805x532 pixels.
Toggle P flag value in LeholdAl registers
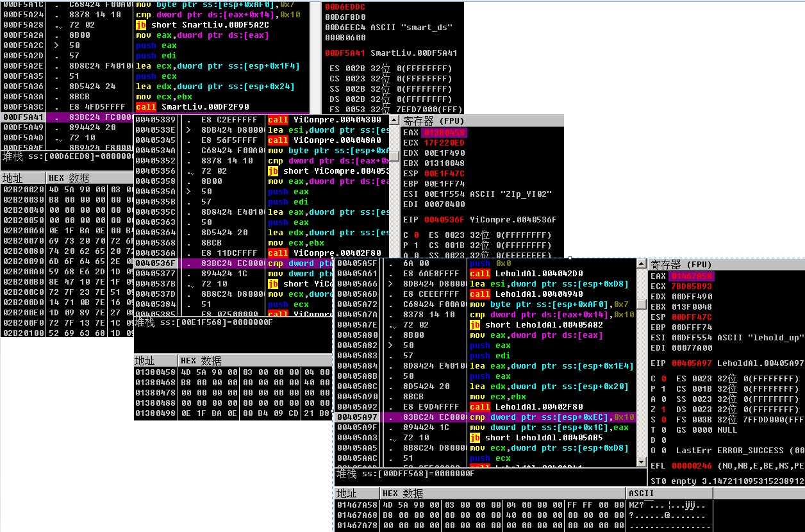[663, 389]
